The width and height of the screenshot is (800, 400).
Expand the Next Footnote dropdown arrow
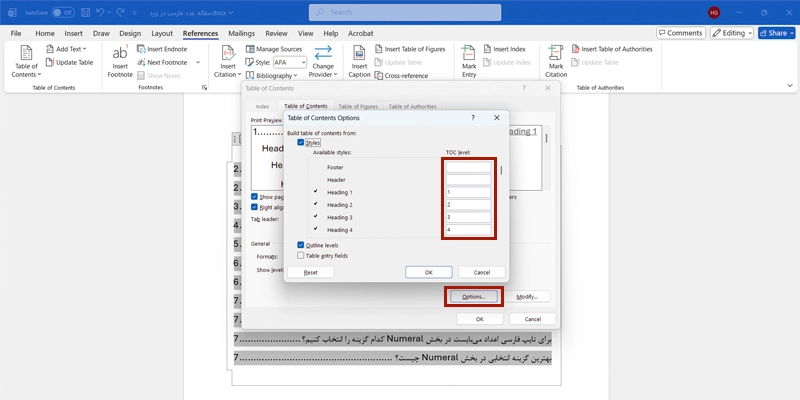(198, 62)
